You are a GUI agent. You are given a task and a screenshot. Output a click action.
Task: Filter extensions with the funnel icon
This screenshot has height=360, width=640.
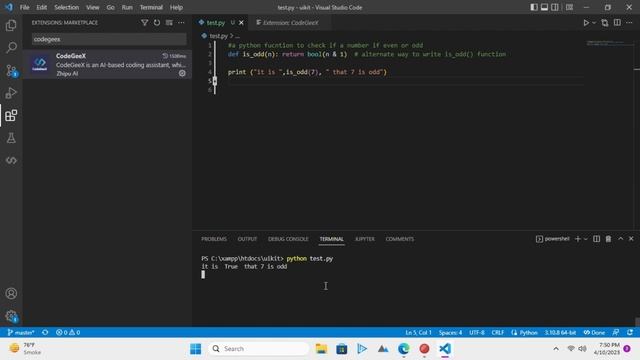pos(144,23)
